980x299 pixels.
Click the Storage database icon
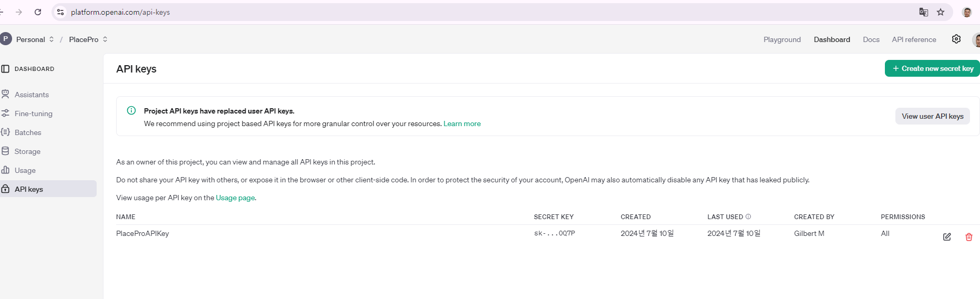(5, 151)
